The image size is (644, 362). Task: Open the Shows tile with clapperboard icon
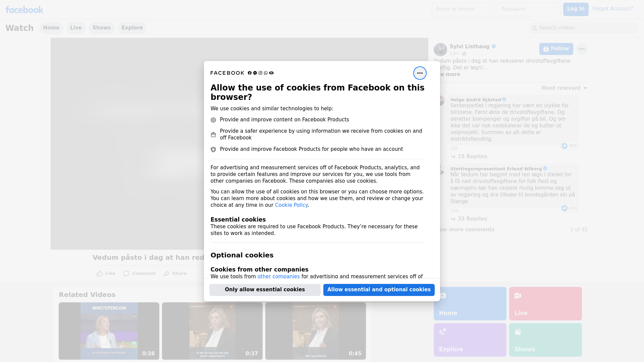[545, 340]
